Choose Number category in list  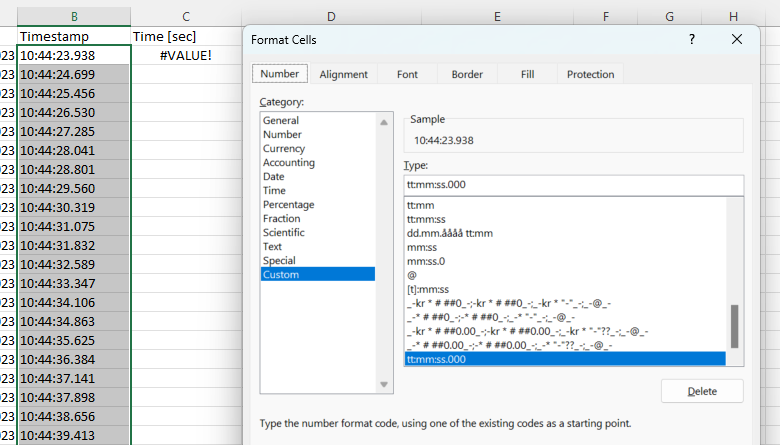318,134
